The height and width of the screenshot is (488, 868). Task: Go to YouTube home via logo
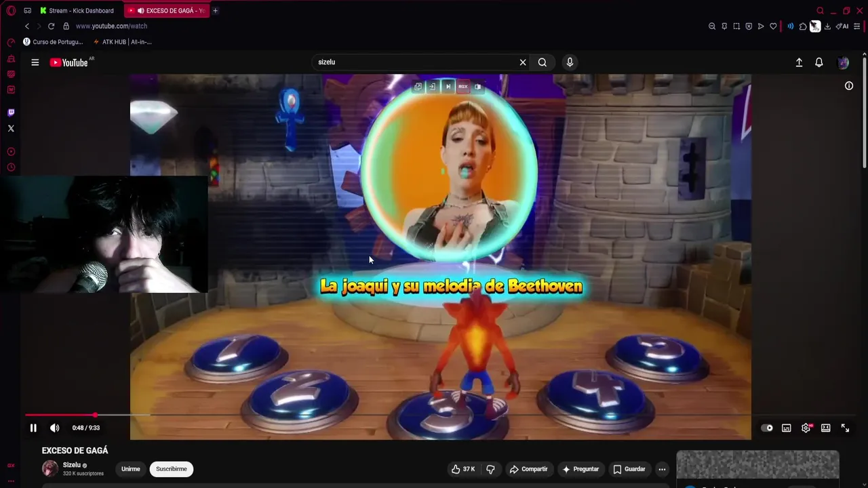[x=69, y=62]
